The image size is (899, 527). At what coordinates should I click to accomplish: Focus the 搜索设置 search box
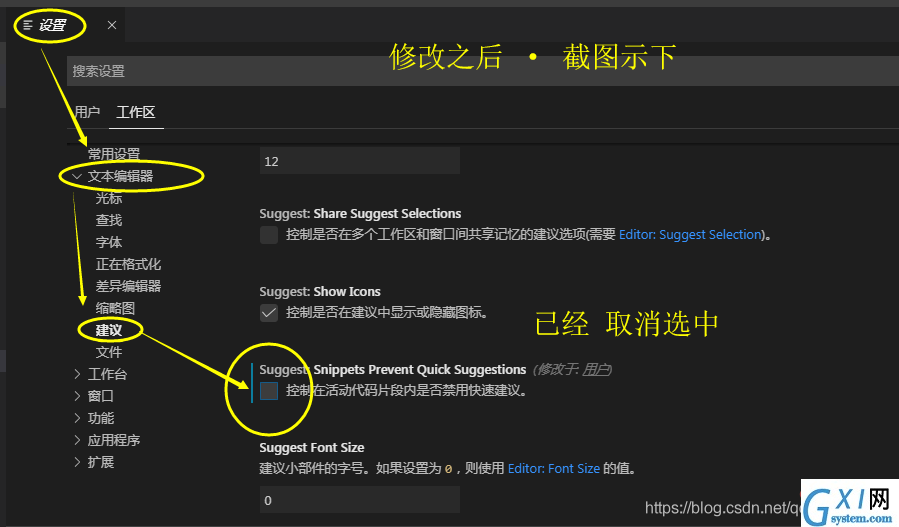(483, 71)
